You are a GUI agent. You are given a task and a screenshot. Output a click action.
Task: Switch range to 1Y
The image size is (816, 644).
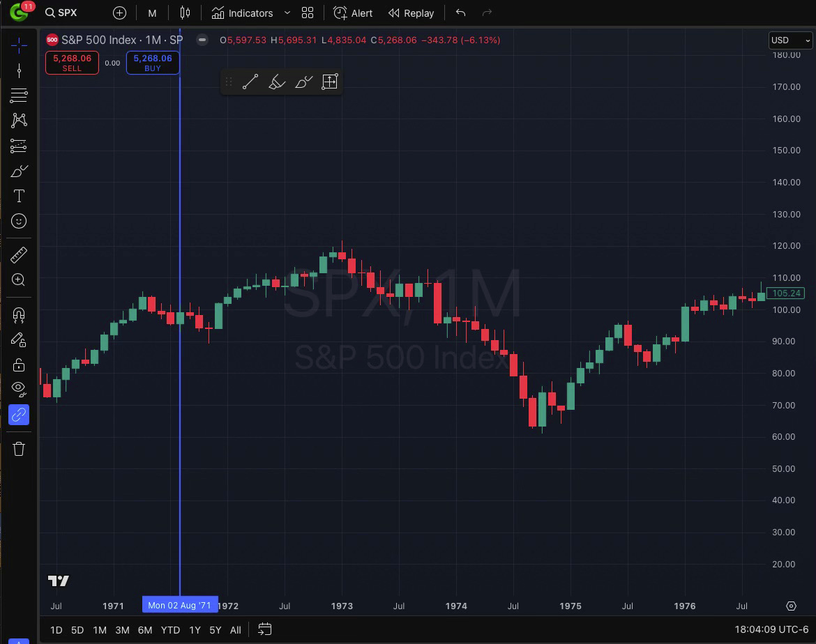[x=195, y=630]
